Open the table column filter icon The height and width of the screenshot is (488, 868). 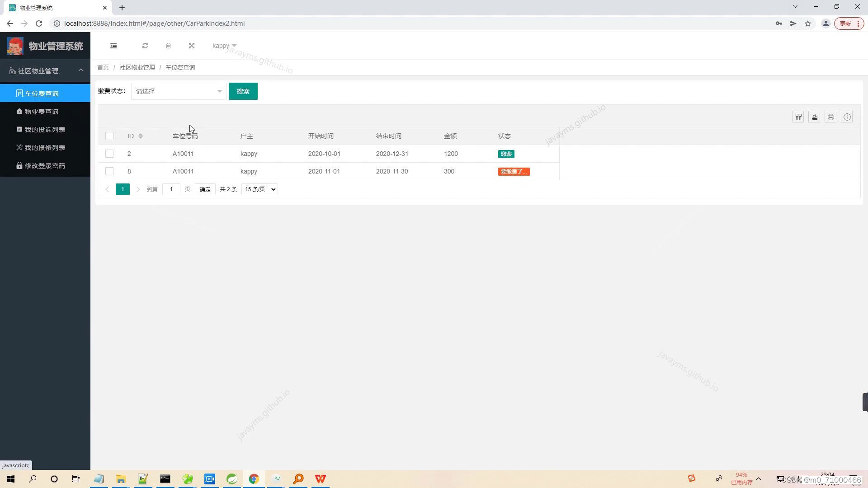[x=798, y=117]
